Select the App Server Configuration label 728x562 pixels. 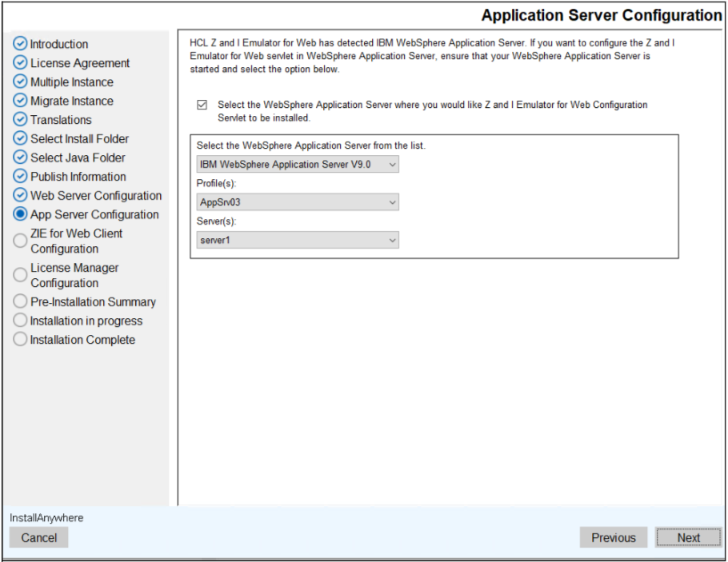[94, 215]
